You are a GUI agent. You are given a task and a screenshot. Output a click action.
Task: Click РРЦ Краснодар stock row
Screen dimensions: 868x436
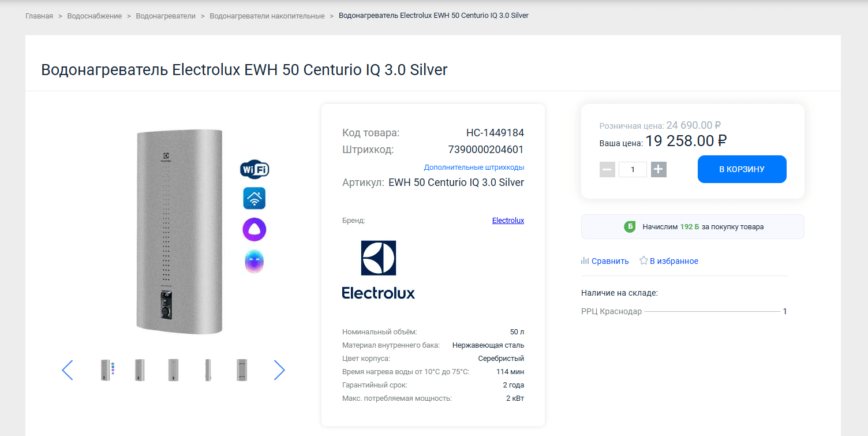click(684, 311)
